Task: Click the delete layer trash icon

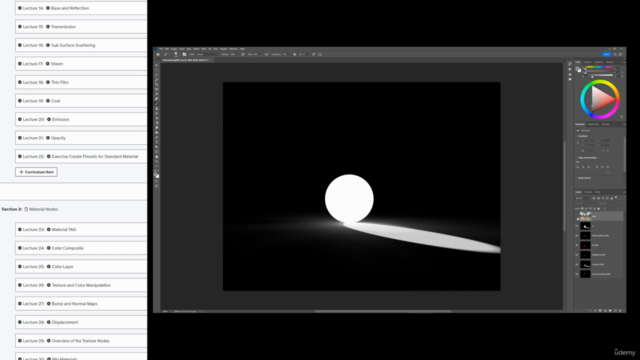Action: pos(620,311)
